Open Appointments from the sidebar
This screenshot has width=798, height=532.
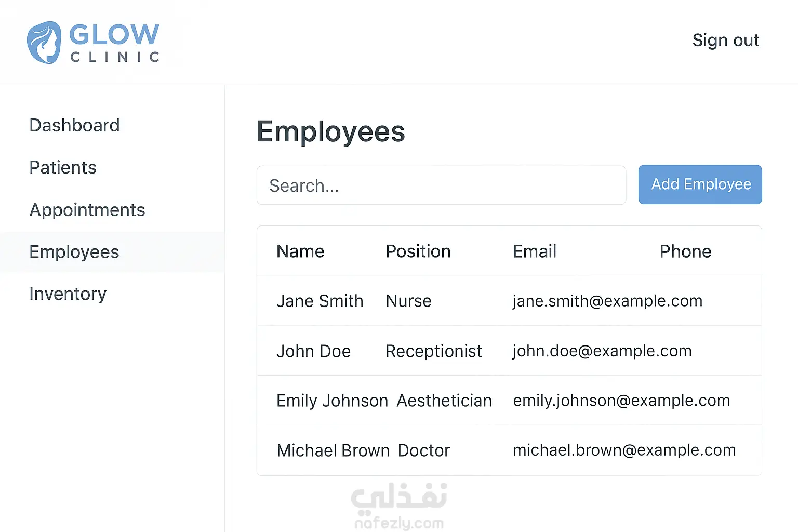[x=87, y=210]
